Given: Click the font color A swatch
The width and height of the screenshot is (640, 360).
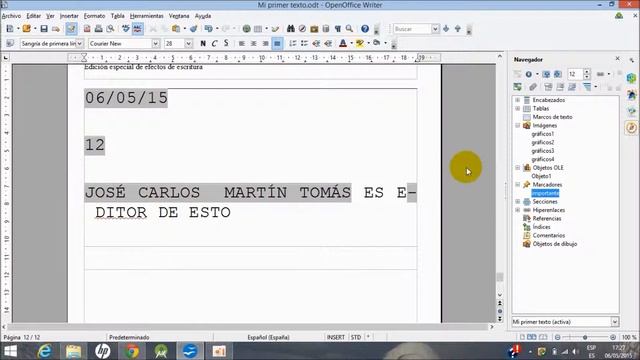Looking at the screenshot, I should click(343, 43).
